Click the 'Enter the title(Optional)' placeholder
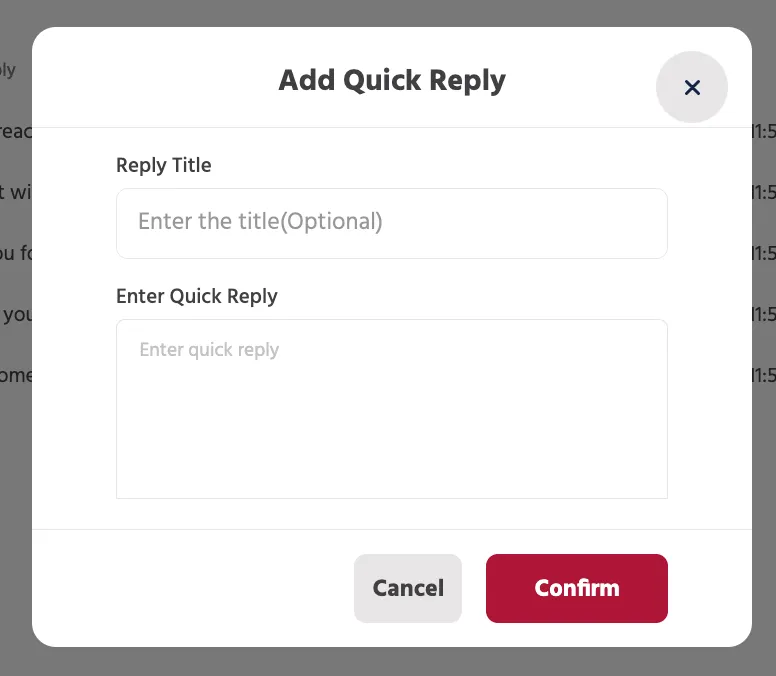This screenshot has width=776, height=676. [x=260, y=221]
